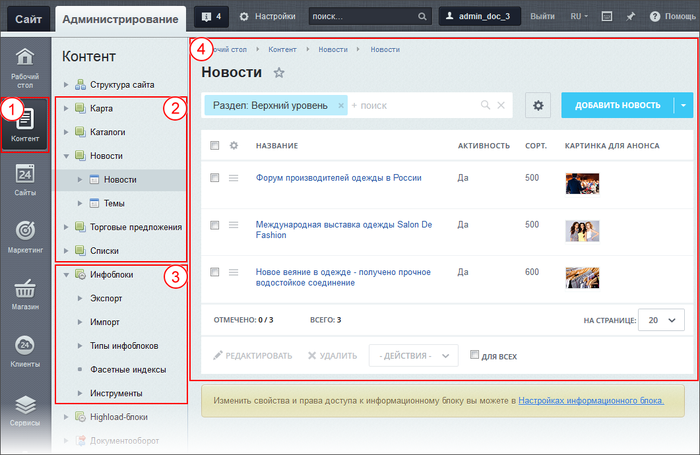Viewport: 700px width, 455px height.
Task: Open the RU language dropdown
Action: pyautogui.click(x=579, y=17)
